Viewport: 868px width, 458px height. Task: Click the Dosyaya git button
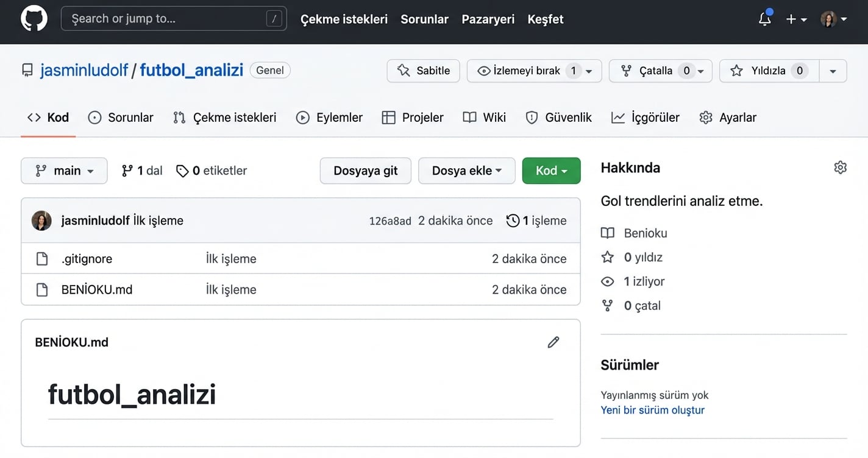365,171
